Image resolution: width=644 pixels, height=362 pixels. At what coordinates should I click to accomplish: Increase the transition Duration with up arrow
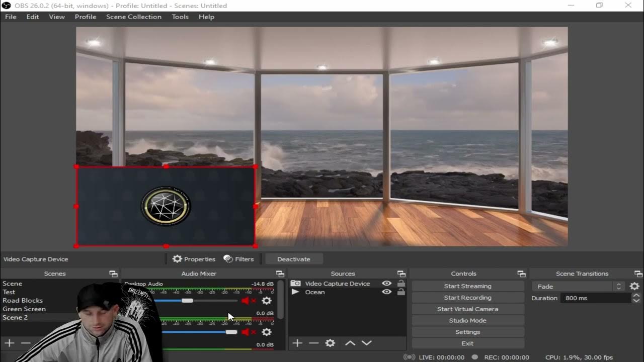636,296
